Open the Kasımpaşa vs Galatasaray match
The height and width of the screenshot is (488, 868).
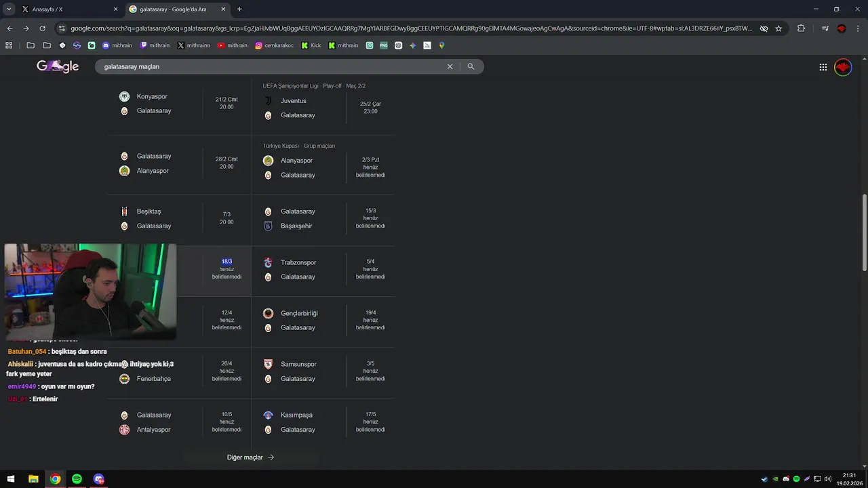click(323, 422)
